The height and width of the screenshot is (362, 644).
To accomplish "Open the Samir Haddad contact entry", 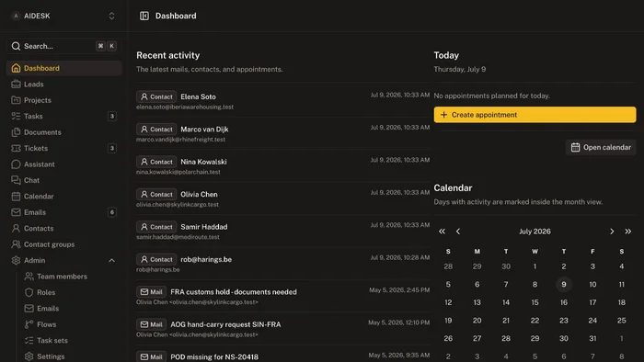I will click(283, 231).
